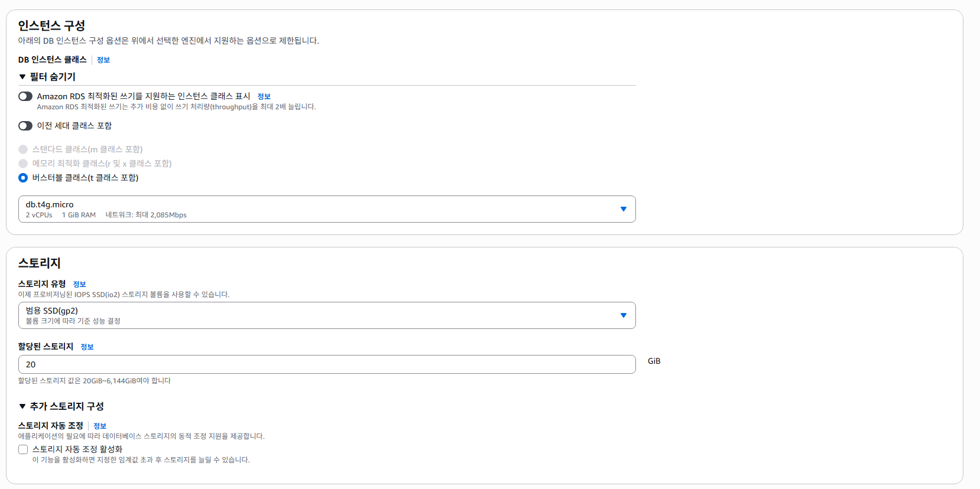Collapse the 추가 스토리지 구성 section

pyautogui.click(x=67, y=406)
